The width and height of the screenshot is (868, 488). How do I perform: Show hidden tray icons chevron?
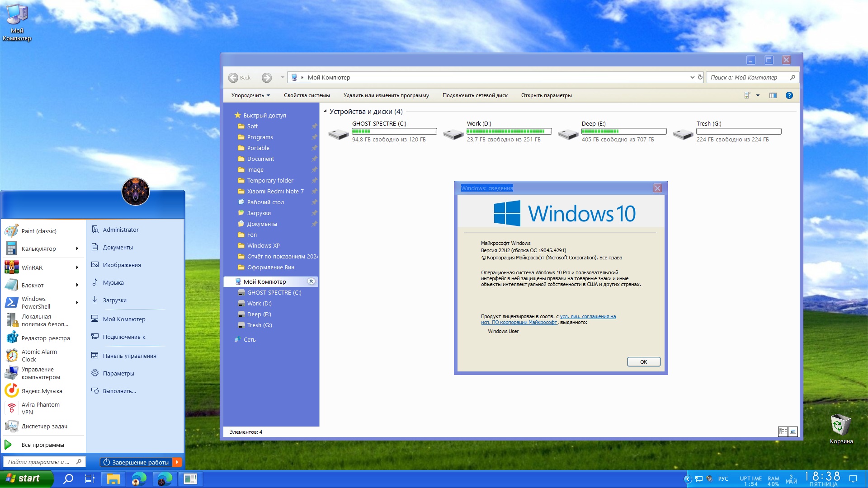pyautogui.click(x=688, y=479)
